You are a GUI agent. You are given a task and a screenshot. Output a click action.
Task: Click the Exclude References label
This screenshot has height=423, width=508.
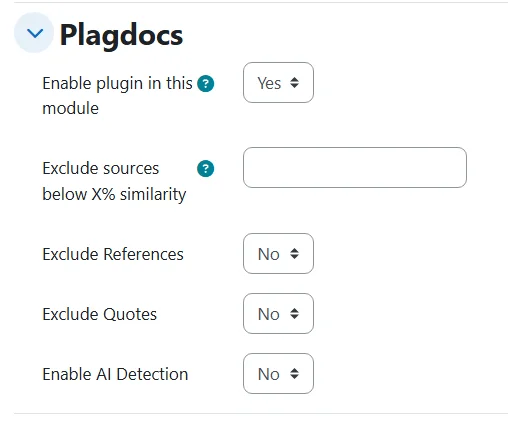113,254
